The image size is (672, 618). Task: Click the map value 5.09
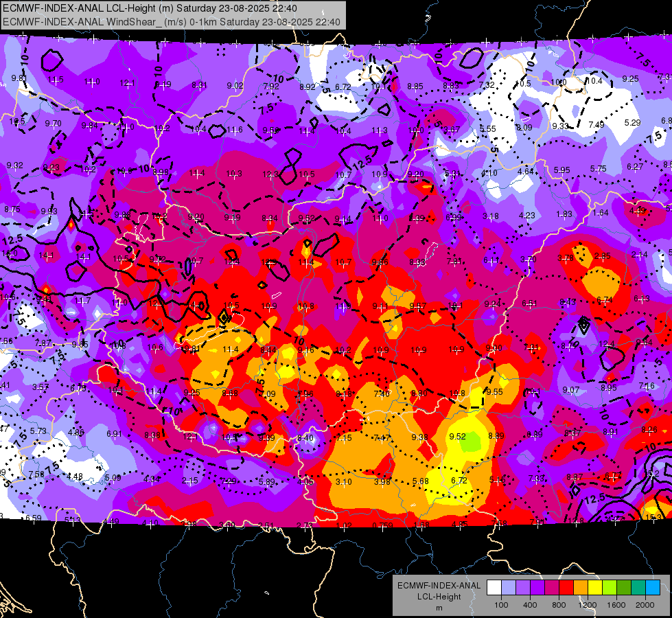tap(113, 478)
